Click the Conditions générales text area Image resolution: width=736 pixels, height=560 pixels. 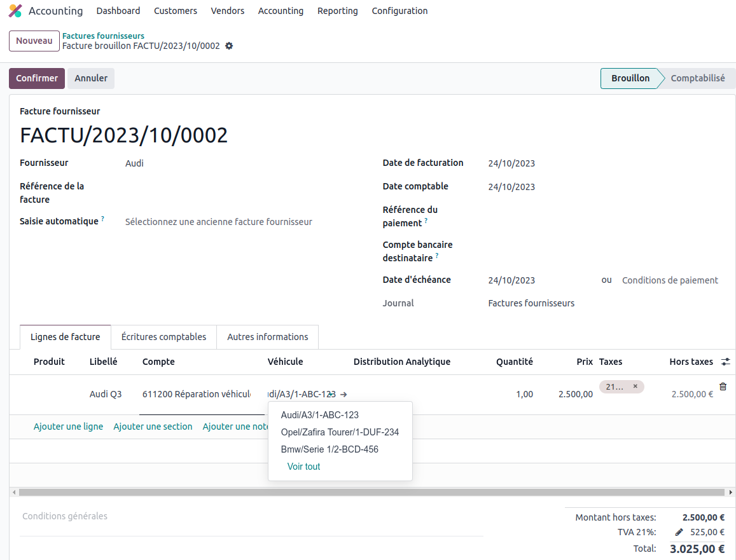coord(251,516)
